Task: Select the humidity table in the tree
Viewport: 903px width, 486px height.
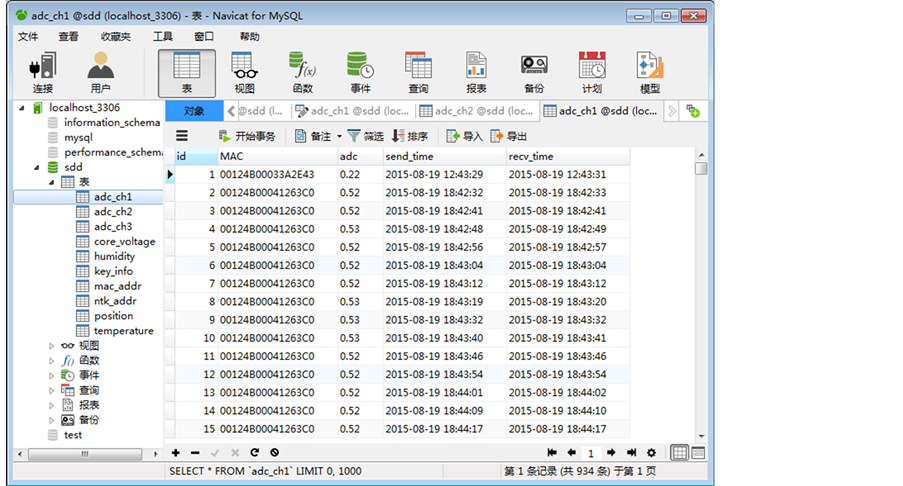Action: [114, 256]
